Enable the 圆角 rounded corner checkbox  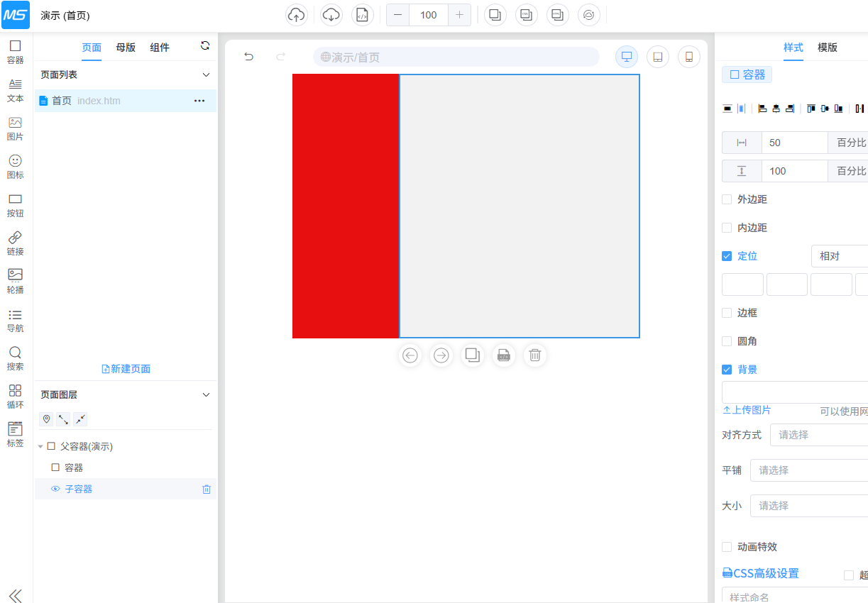pyautogui.click(x=727, y=341)
